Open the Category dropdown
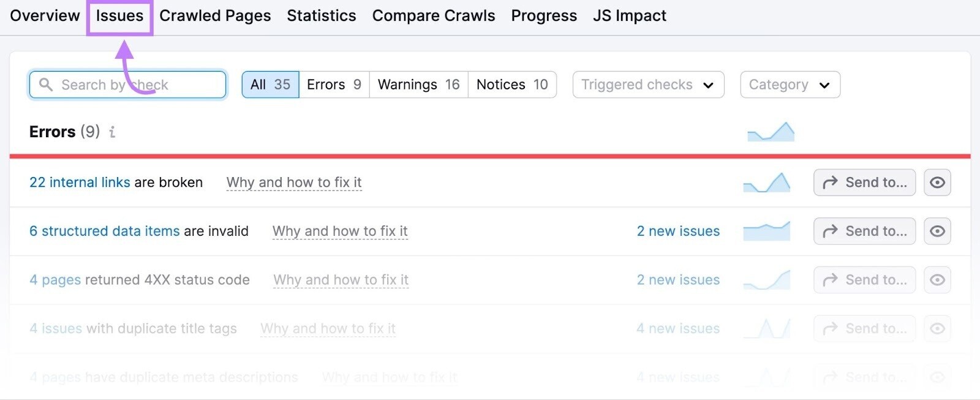Image resolution: width=980 pixels, height=400 pixels. click(x=790, y=85)
